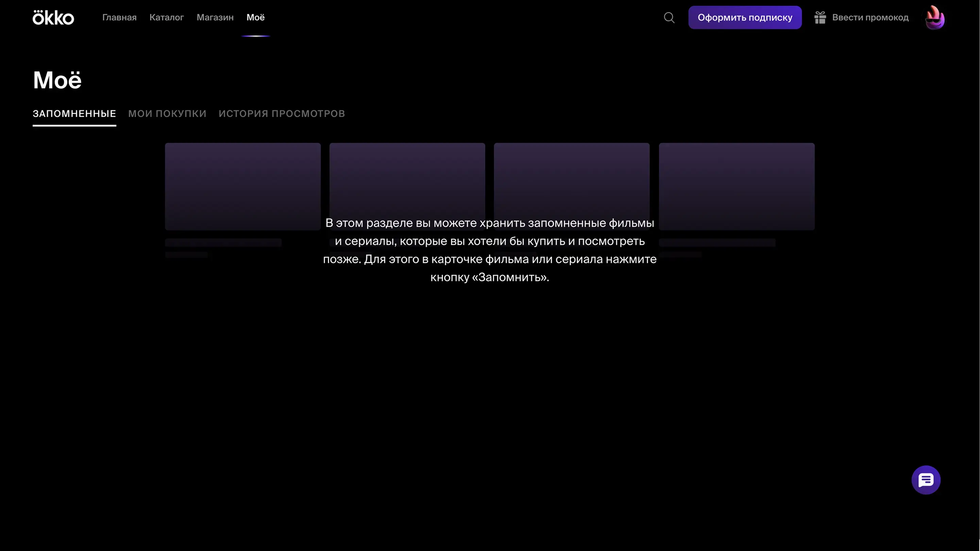This screenshot has height=551, width=980.
Task: Go to the Главная page
Action: coord(119,17)
